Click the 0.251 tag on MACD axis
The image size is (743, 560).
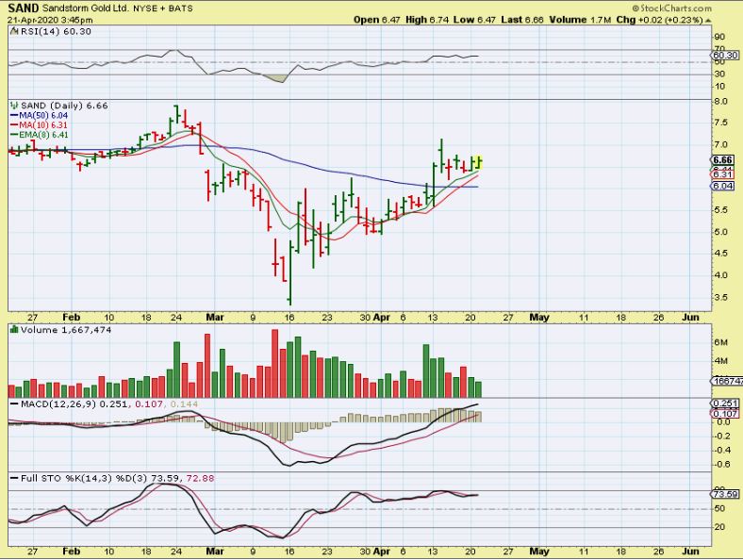coord(725,404)
